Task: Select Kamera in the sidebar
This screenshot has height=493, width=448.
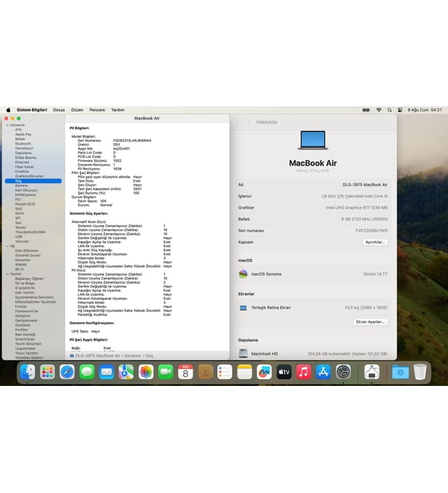Action: click(x=22, y=186)
